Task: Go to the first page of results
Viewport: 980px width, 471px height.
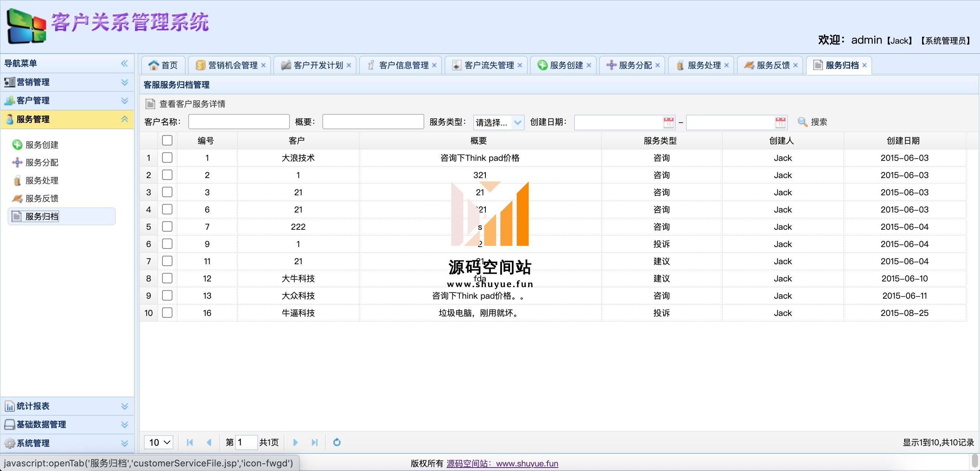Action: pos(190,442)
